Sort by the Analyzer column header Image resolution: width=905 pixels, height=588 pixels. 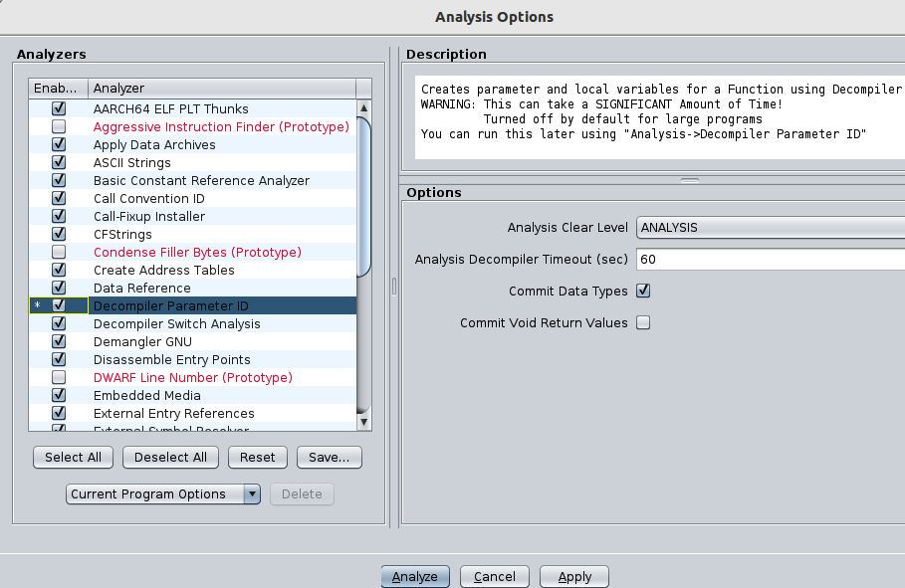point(219,89)
